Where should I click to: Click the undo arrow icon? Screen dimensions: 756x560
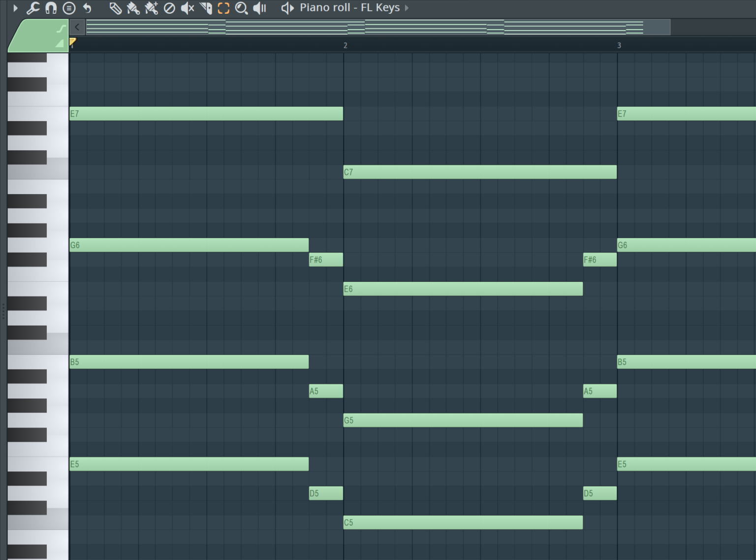point(87,8)
